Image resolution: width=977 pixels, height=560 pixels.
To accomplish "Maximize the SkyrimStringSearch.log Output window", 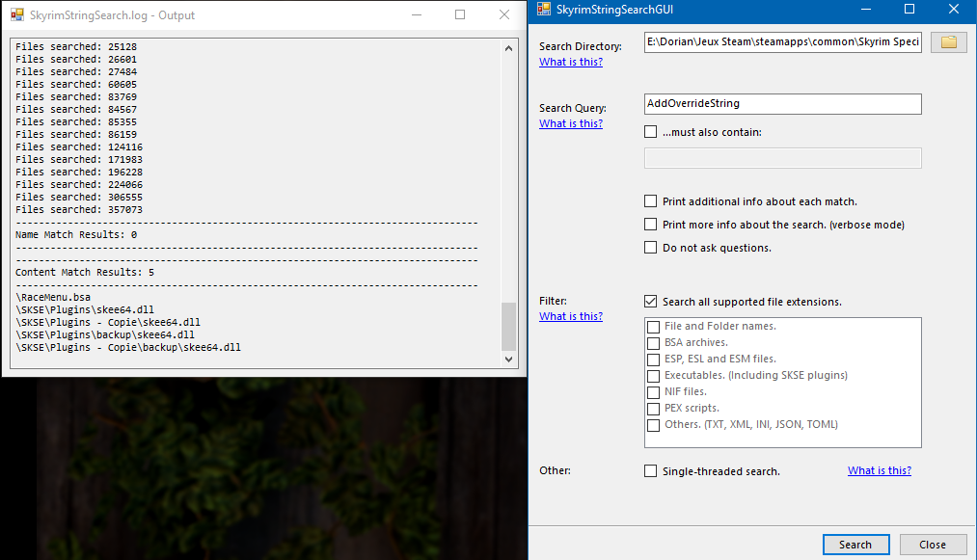I will pos(460,15).
